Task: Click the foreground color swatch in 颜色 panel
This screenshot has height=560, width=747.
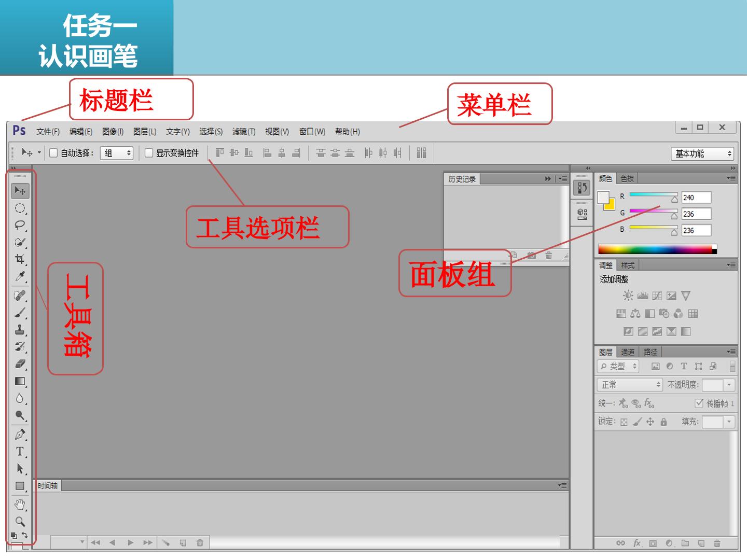Action: (603, 197)
